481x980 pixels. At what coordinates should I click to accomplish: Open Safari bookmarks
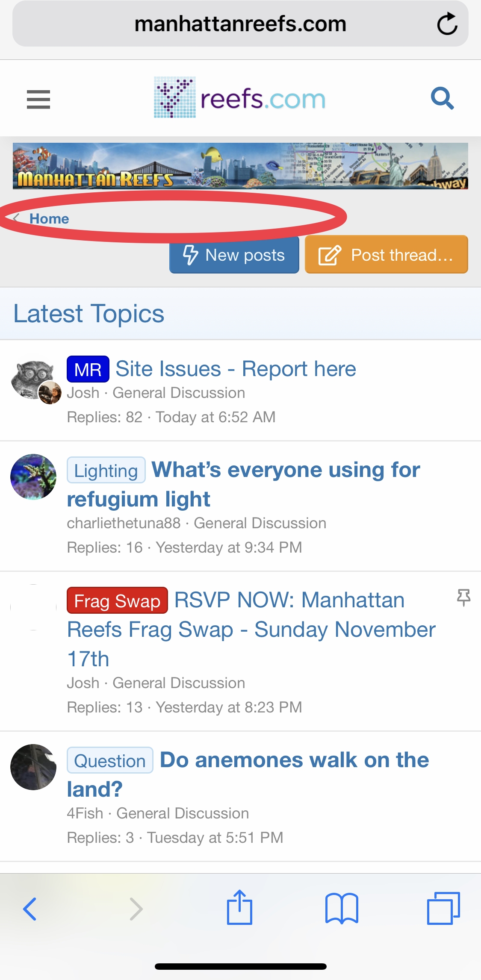click(341, 908)
